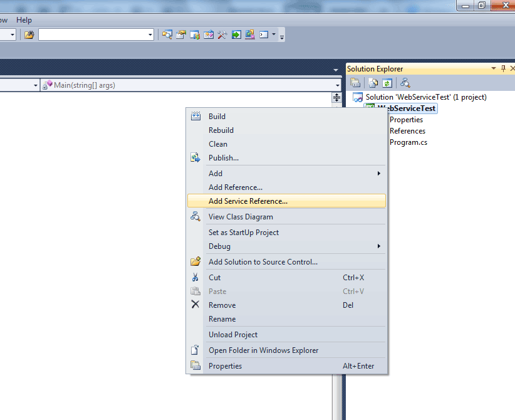Click the editor split-window handle above scrollbar
Screen dimensions: 515x420
point(336,98)
